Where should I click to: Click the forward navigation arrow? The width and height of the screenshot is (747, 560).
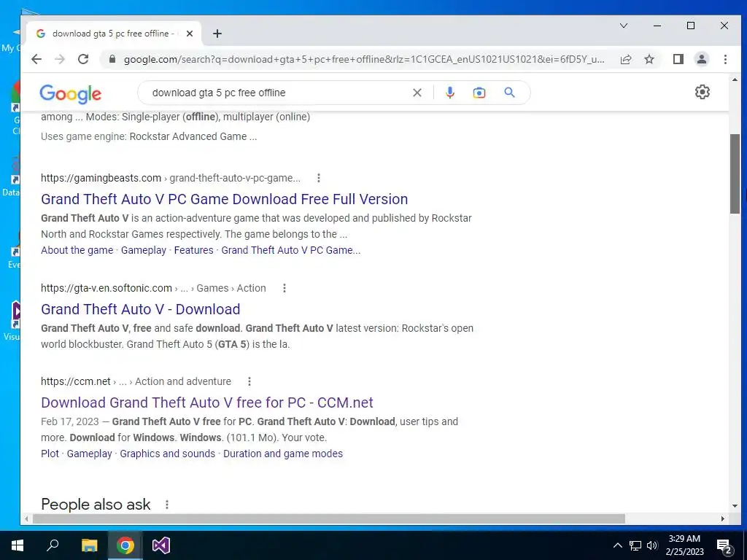pyautogui.click(x=60, y=59)
